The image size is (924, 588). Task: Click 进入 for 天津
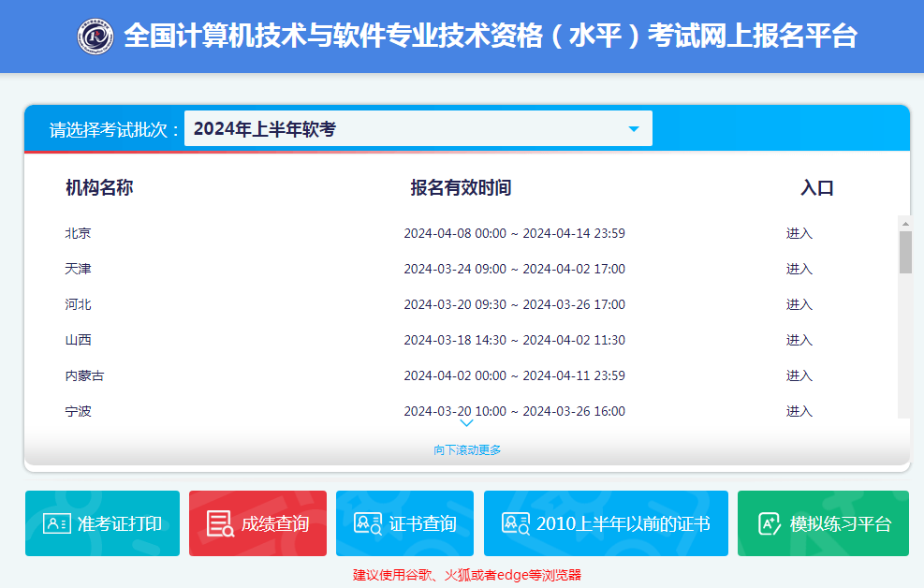[799, 269]
